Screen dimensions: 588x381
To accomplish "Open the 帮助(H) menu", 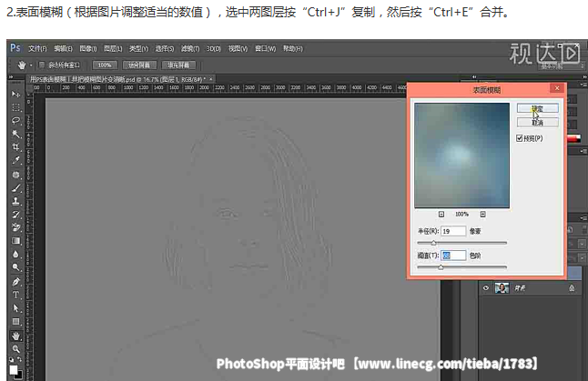I will pos(292,49).
